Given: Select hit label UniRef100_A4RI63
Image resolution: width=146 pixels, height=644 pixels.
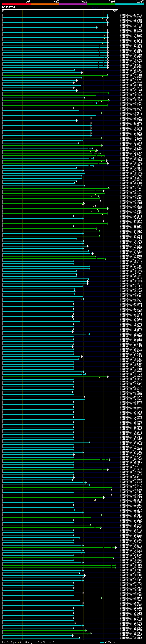Looking at the screenshot, I should pyautogui.click(x=131, y=377).
